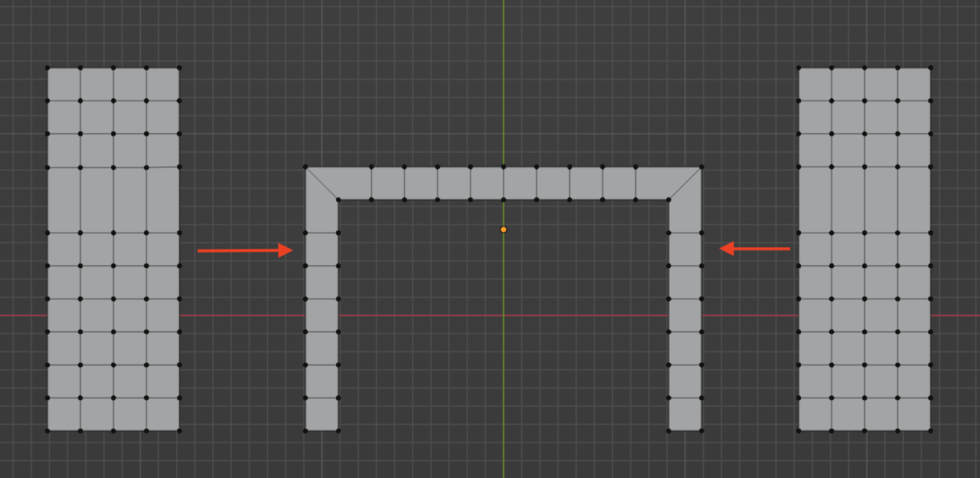Select top-left corner vertex of left mesh
Image resolution: width=980 pixels, height=478 pixels.
click(47, 67)
